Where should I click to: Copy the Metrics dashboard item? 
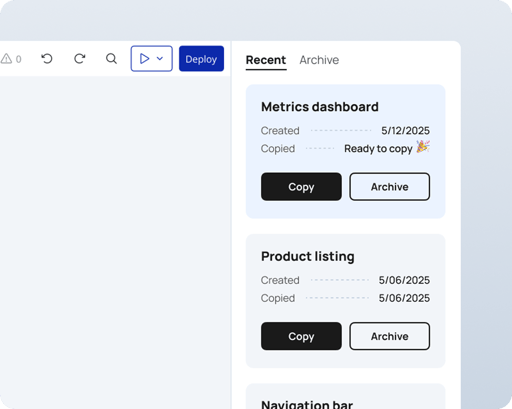tap(301, 187)
